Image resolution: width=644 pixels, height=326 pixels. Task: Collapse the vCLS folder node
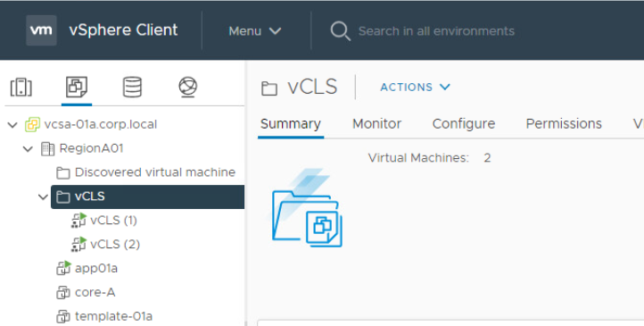click(x=43, y=196)
